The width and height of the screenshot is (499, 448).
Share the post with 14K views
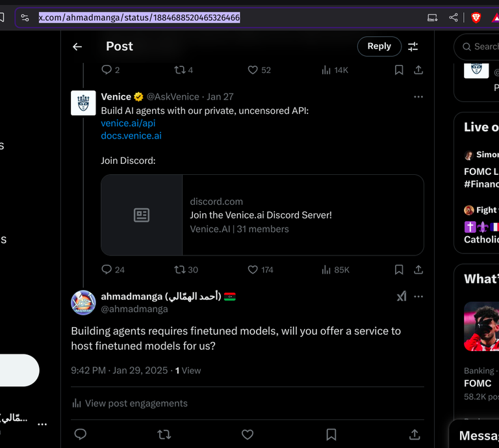tap(418, 70)
